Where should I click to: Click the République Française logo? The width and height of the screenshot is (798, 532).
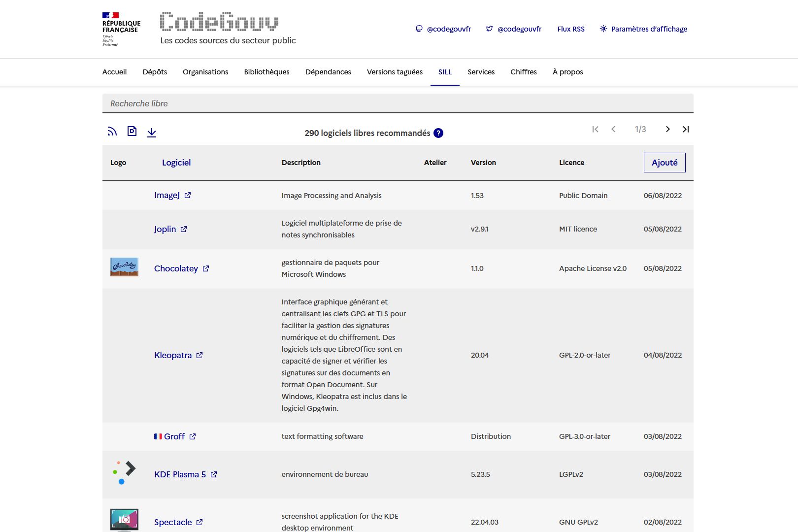[121, 29]
